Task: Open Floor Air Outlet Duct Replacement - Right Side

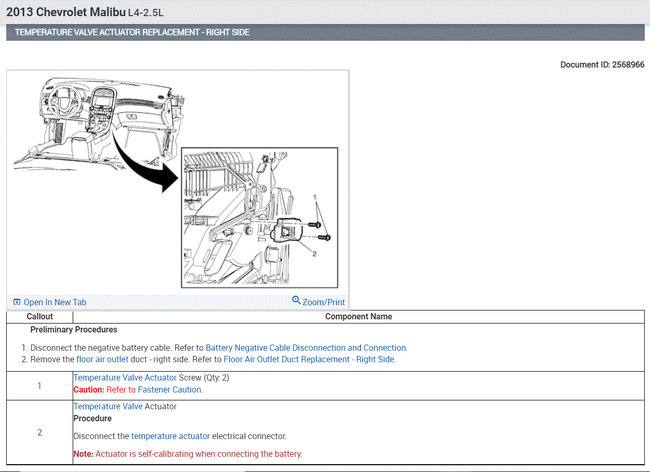Action: (309, 359)
